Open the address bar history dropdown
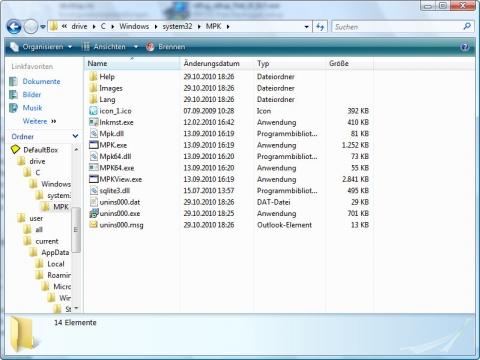This screenshot has height=360, width=480. 306,27
